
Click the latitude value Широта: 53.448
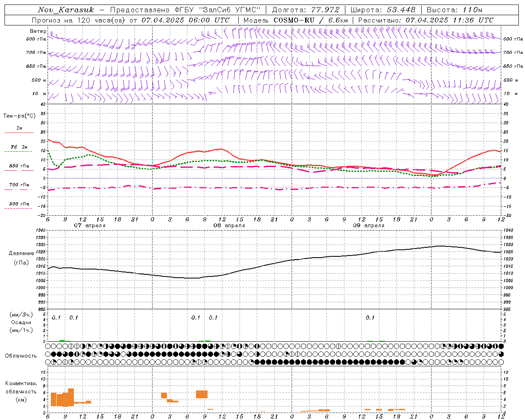point(383,10)
